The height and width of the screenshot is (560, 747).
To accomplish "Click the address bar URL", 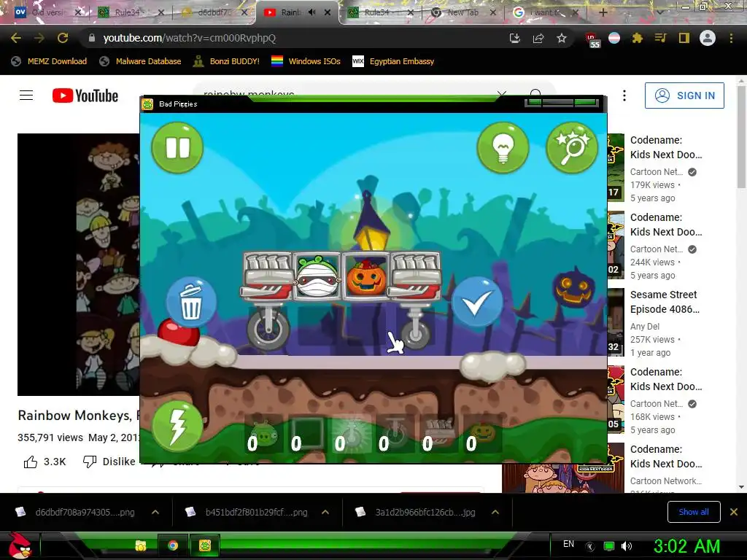I will point(189,38).
